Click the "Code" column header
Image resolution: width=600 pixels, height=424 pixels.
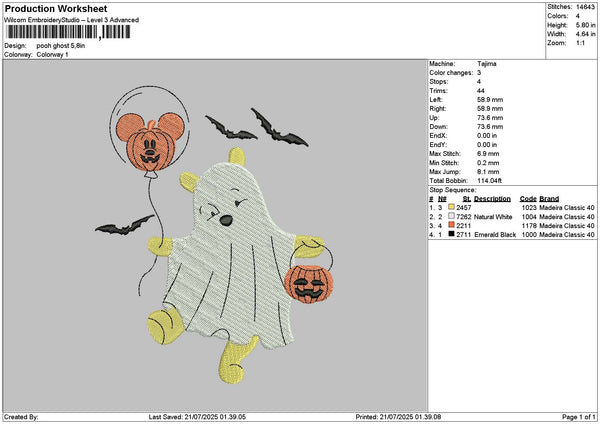point(528,199)
